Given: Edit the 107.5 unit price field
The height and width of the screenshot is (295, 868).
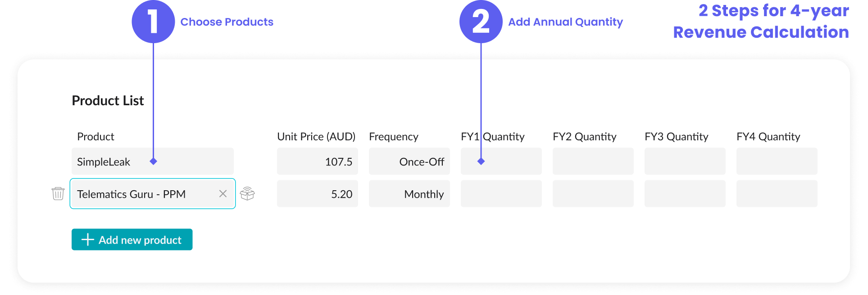Looking at the screenshot, I should (318, 161).
